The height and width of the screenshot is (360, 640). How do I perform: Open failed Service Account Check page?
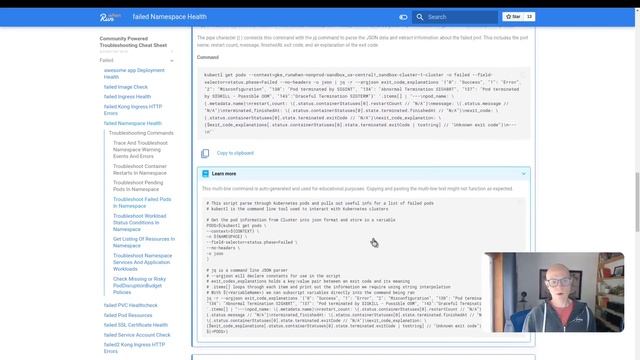[137, 335]
